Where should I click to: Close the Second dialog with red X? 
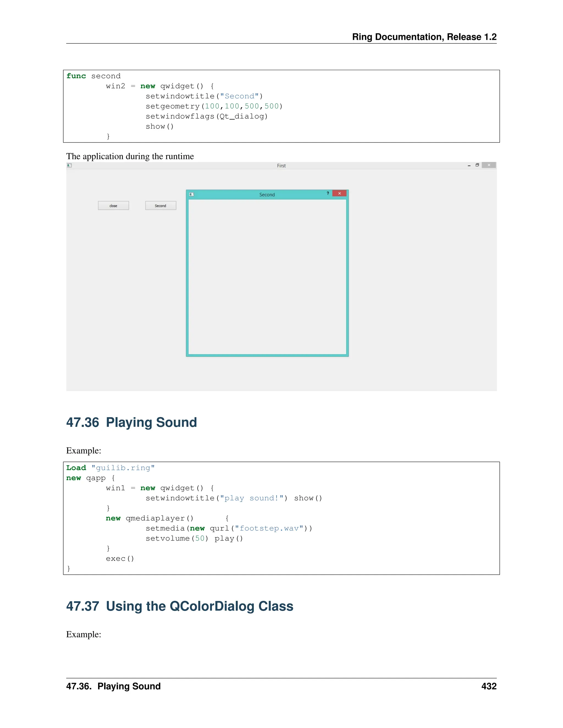click(339, 193)
